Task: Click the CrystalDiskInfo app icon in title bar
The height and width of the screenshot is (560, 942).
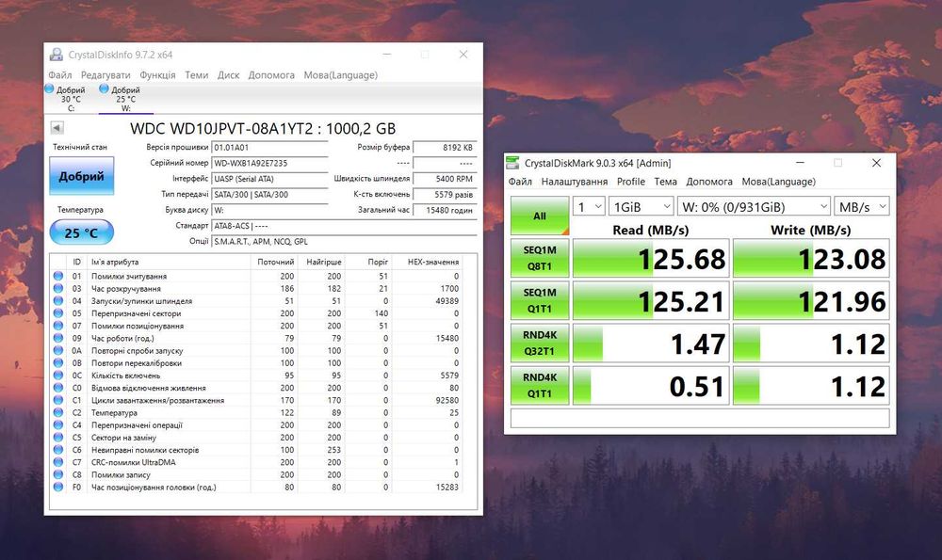Action: pos(56,55)
